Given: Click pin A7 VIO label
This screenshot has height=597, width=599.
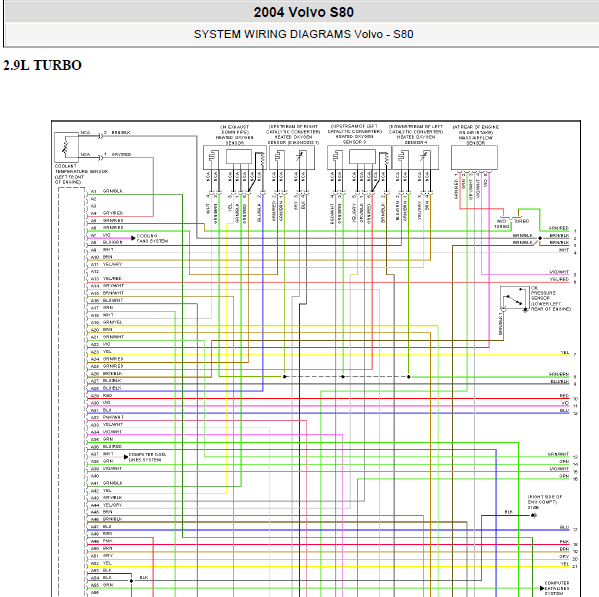Looking at the screenshot, I should [x=100, y=235].
